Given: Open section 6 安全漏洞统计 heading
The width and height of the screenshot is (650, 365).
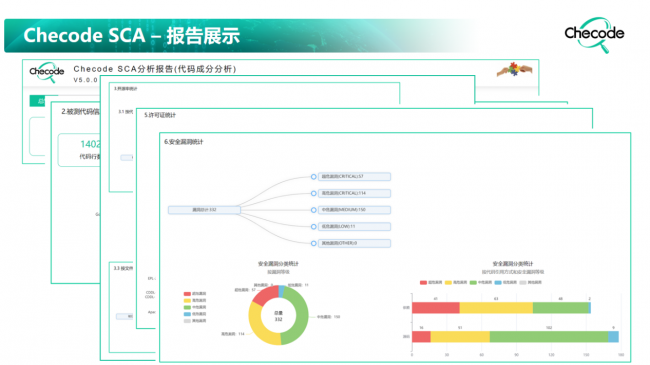Looking at the screenshot, I should (184, 142).
